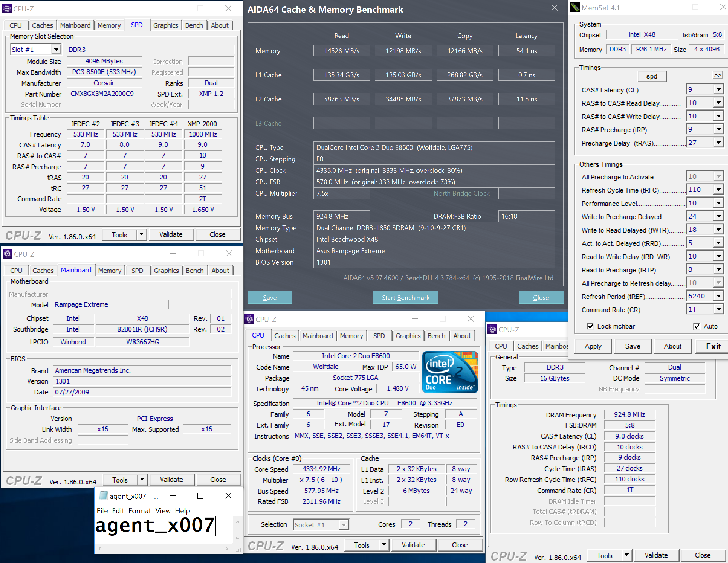Screen dimensions: 728x563
Task: Minimize the AIDA64 benchmark window
Action: pos(526,8)
